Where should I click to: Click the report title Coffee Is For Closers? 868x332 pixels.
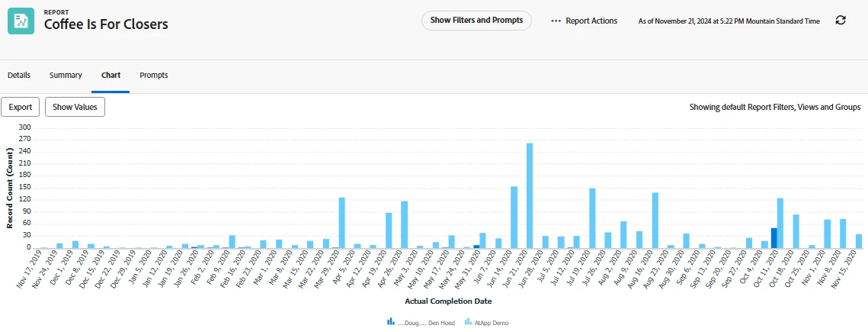click(106, 24)
